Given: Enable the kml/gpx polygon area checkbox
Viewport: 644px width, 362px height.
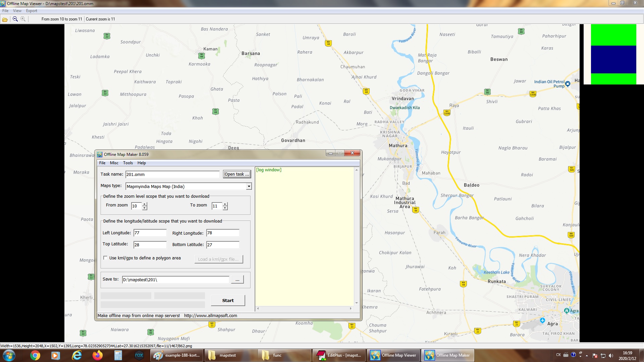Looking at the screenshot, I should [105, 258].
